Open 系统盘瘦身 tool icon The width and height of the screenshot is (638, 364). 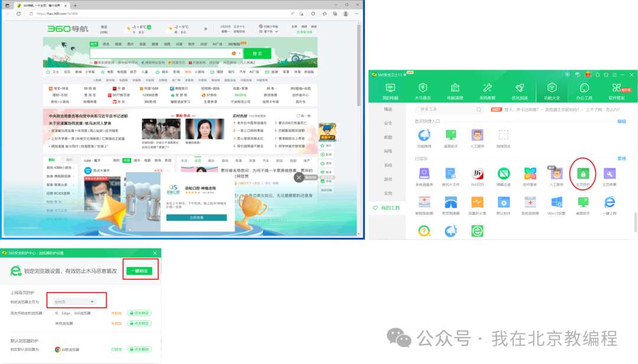click(x=424, y=177)
